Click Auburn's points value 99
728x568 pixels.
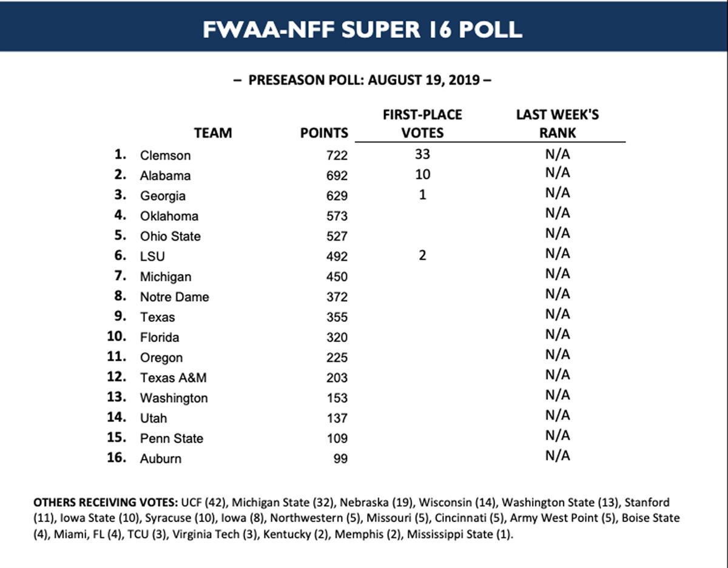pos(340,459)
